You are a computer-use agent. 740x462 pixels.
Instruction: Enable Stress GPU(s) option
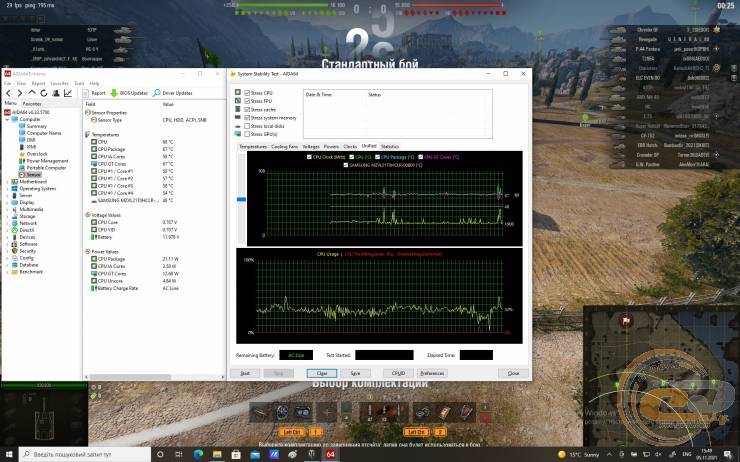[247, 134]
